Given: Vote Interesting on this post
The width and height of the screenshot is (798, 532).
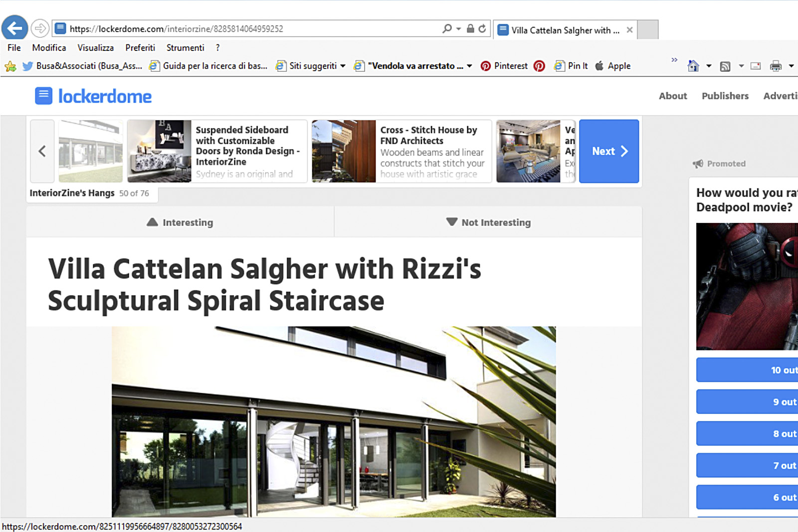Looking at the screenshot, I should [180, 222].
